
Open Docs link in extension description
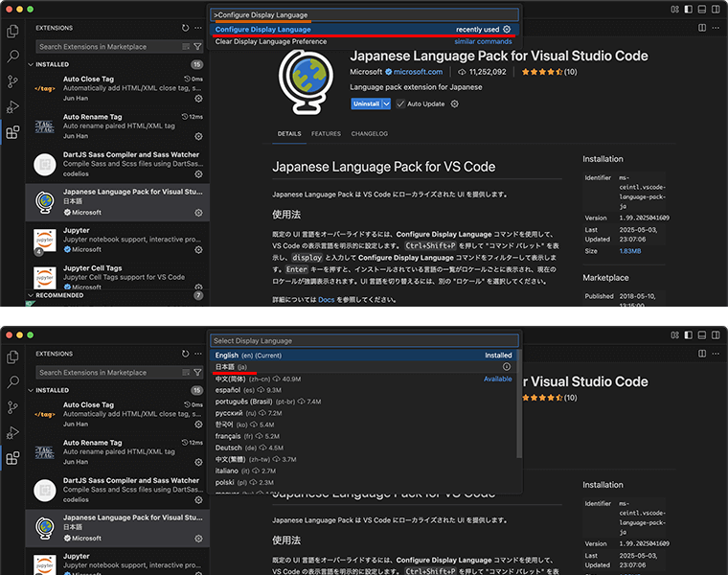[x=326, y=300]
